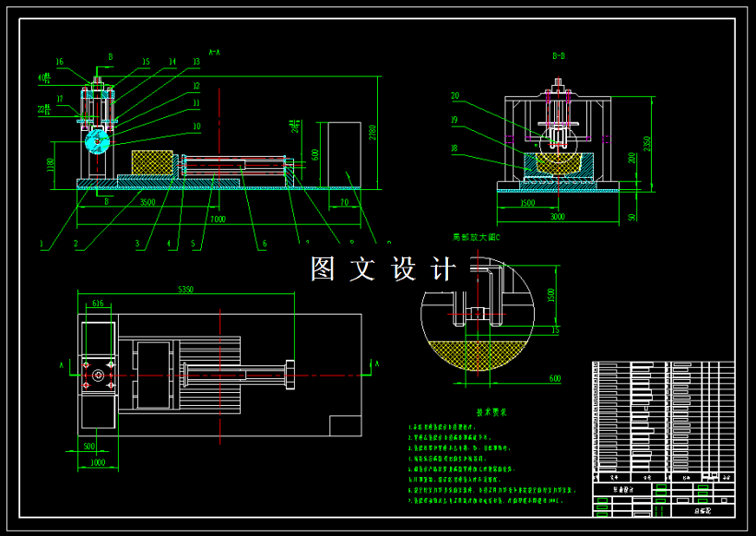Image resolution: width=756 pixels, height=536 pixels.
Task: Click the right A section marker in plan view
Action: (376, 364)
